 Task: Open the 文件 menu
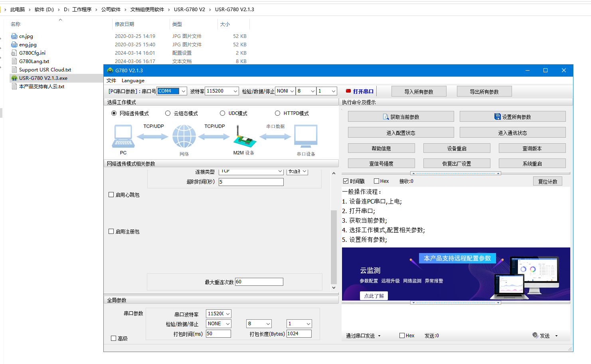tap(111, 81)
